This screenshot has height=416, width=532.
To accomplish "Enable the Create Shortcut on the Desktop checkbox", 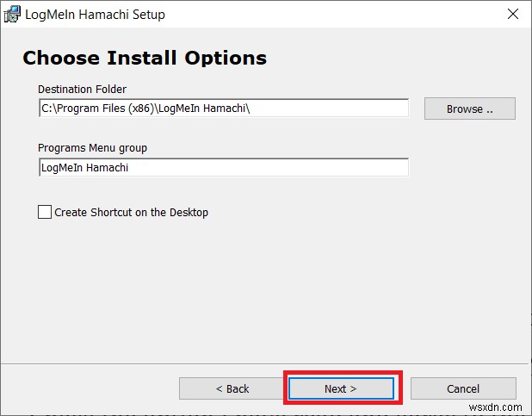I will tap(45, 212).
